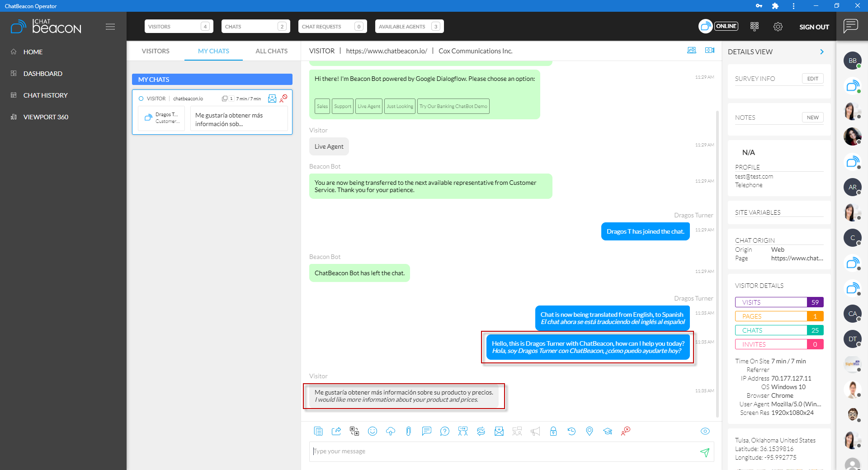Click the envelope email icon in chat toolbar
Screen dimensions: 868x470
(499, 431)
